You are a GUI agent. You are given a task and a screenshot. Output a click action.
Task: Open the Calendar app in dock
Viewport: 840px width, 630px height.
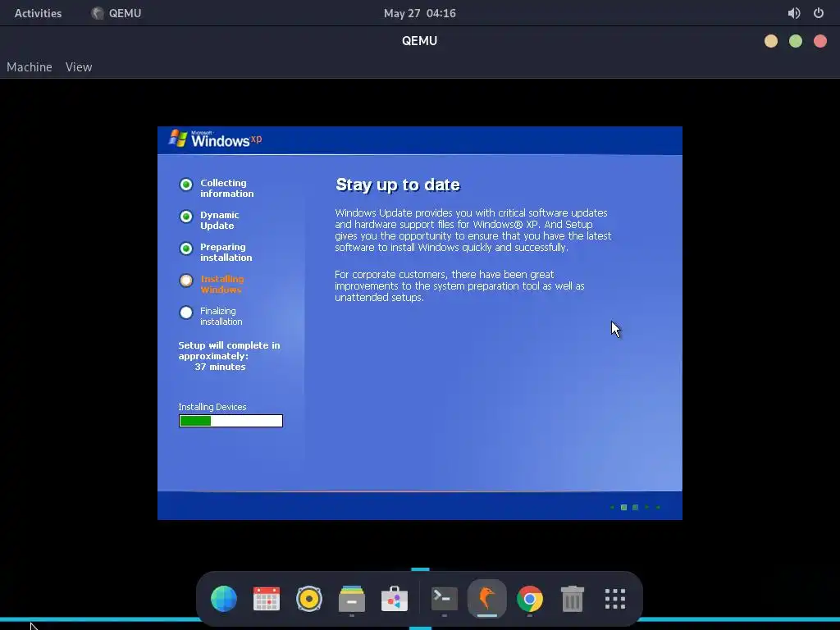[267, 598]
